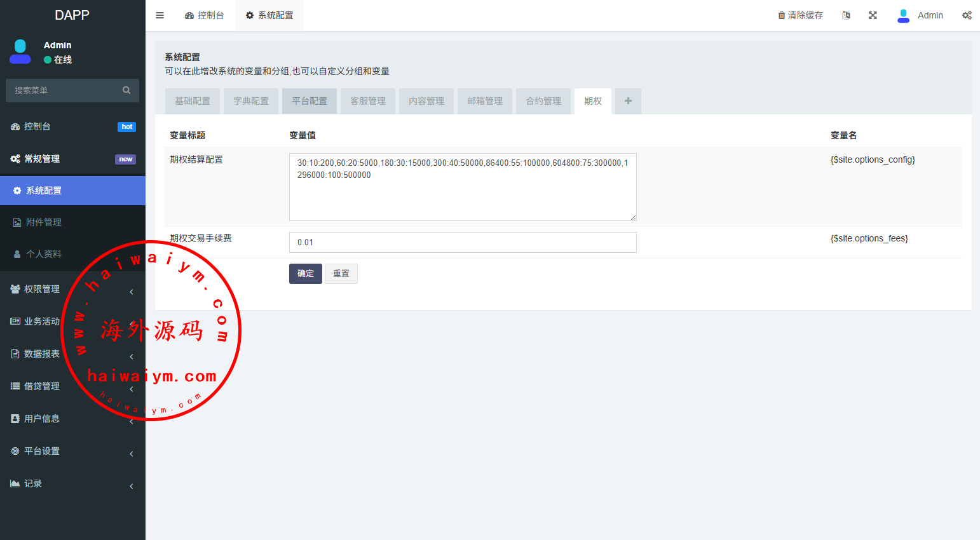This screenshot has width=980, height=540.
Task: Click the search magnifier in sidebar
Action: [126, 90]
